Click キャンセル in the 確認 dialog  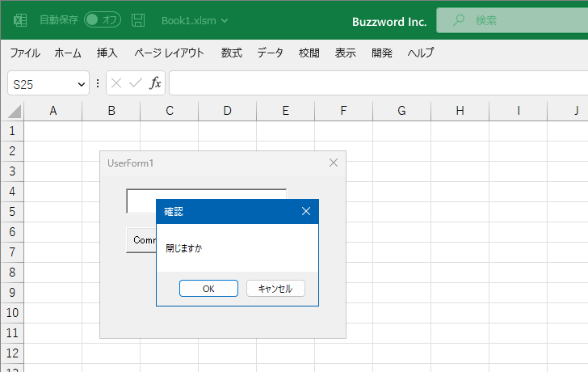click(275, 288)
